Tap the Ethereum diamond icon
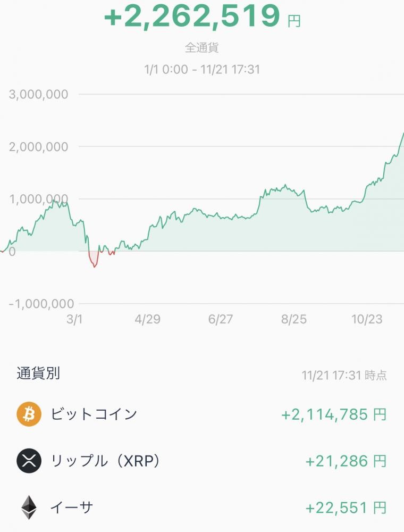 pyautogui.click(x=29, y=508)
